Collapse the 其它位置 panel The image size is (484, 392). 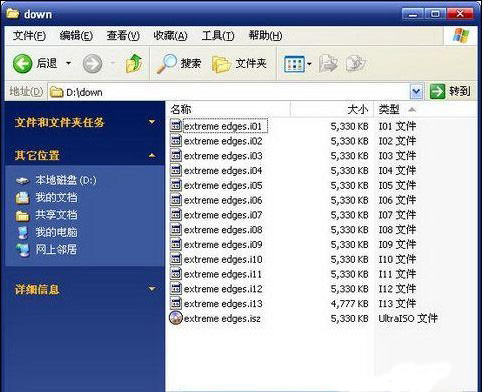152,155
